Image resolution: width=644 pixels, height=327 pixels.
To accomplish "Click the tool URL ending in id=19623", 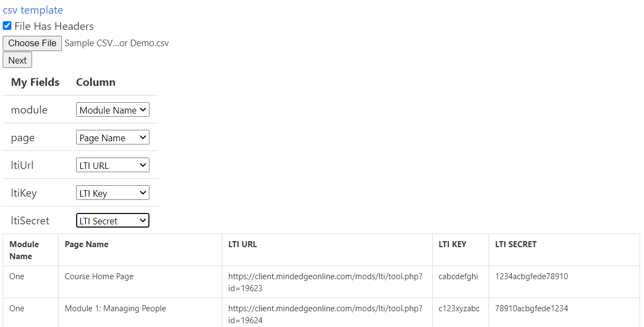I will coord(324,281).
